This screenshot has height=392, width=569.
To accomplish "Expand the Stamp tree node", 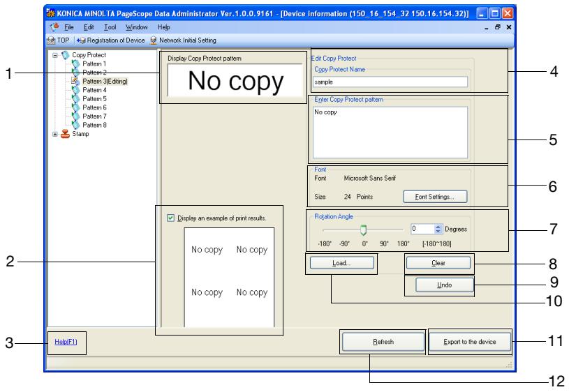I will (54, 134).
